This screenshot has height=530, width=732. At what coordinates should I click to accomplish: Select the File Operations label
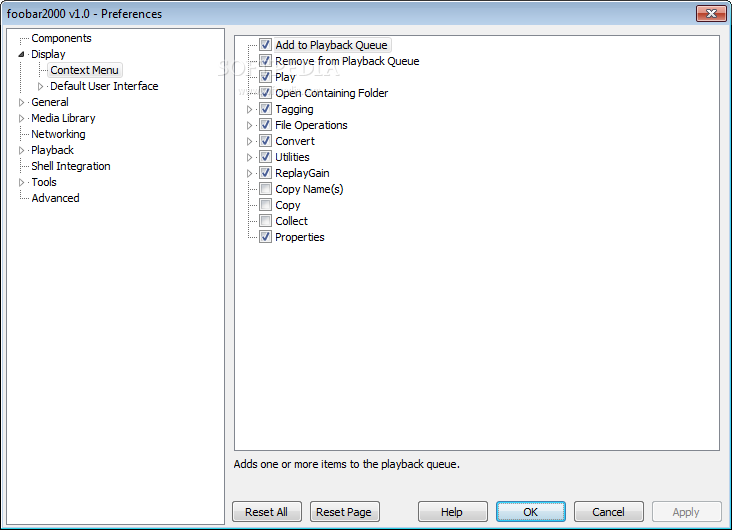(x=311, y=125)
